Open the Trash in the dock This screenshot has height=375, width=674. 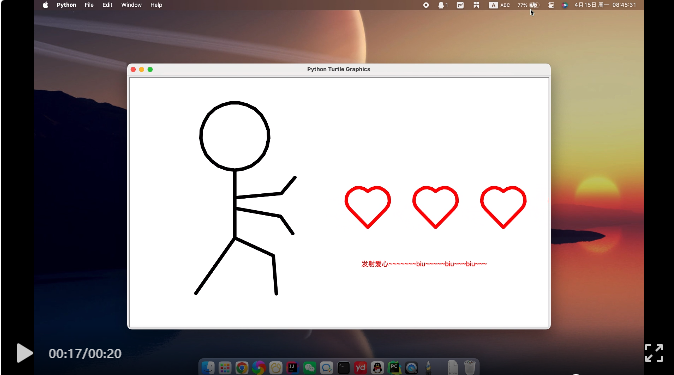click(x=470, y=368)
